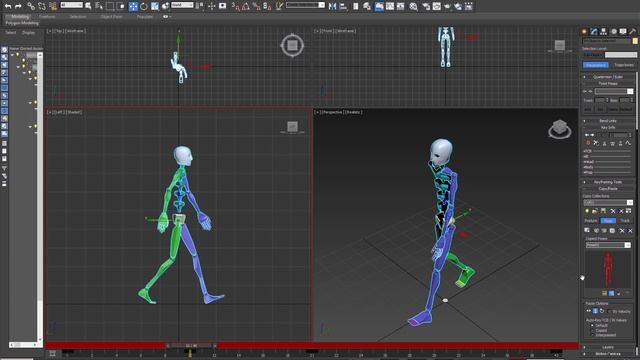The image size is (640, 360).
Task: Select the Interpolated auto-key radio option
Action: [592, 335]
